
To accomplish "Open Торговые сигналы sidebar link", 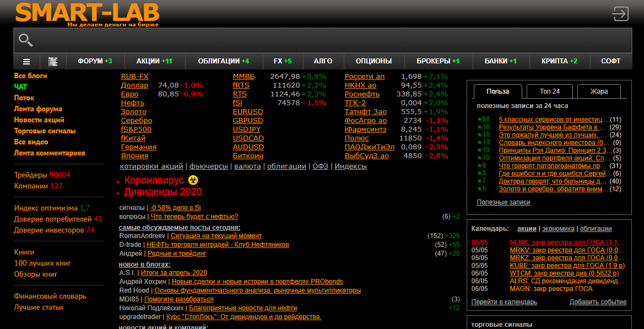I will pos(45,131).
